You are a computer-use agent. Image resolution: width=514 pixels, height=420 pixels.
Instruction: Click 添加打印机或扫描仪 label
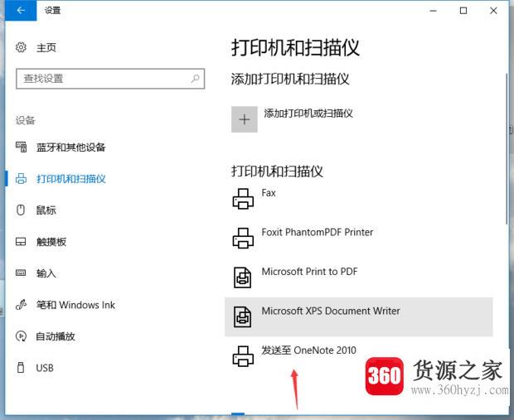pyautogui.click(x=308, y=113)
